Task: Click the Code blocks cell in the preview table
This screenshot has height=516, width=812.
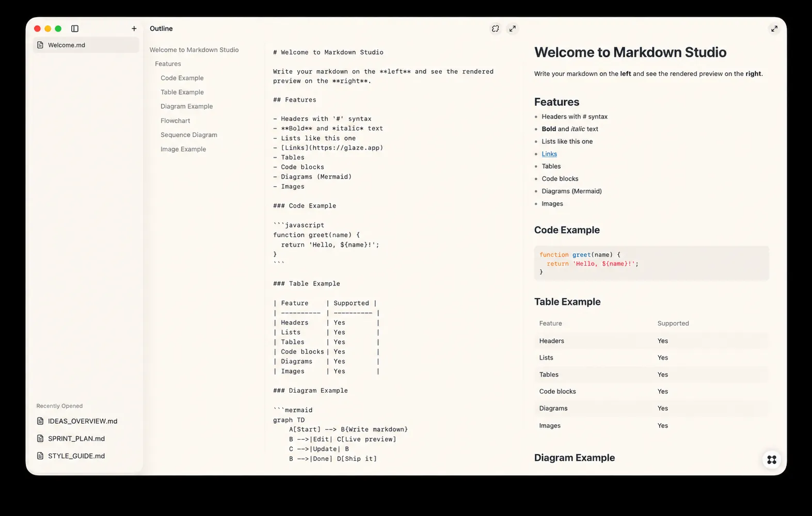Action: click(x=558, y=392)
